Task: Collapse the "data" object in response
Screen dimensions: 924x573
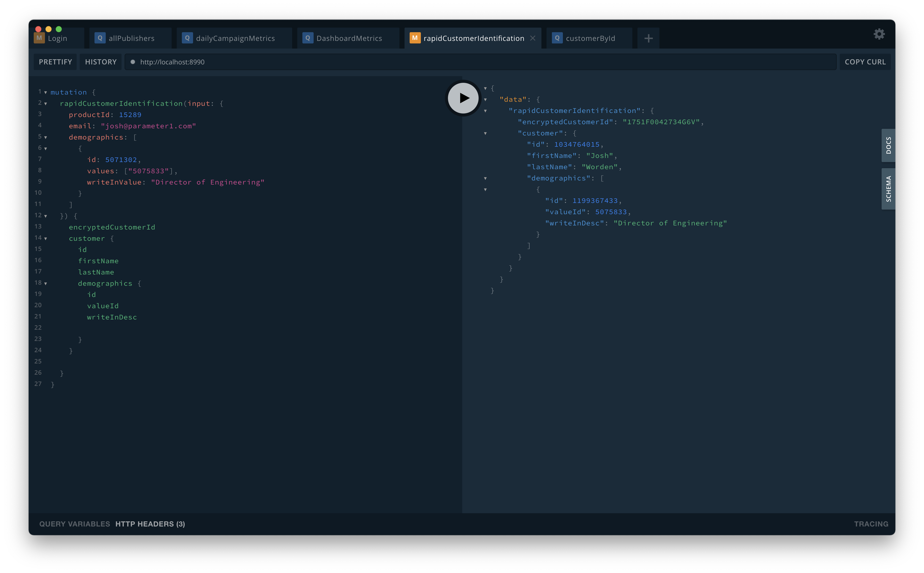Action: point(485,100)
